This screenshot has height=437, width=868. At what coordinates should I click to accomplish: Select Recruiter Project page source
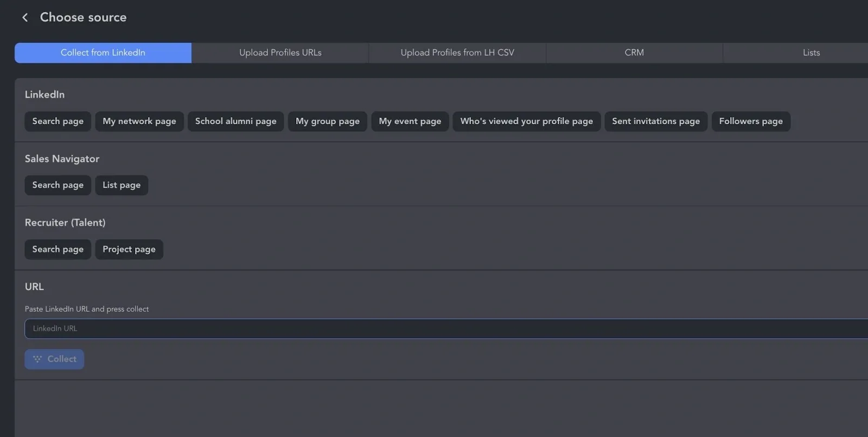coord(129,249)
